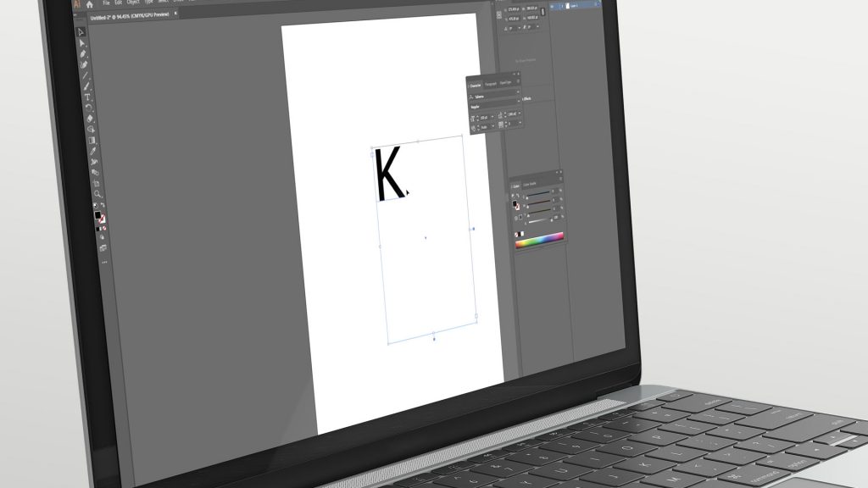Select the Selection tool arrow
This screenshot has width=868, height=488.
pyautogui.click(x=81, y=32)
